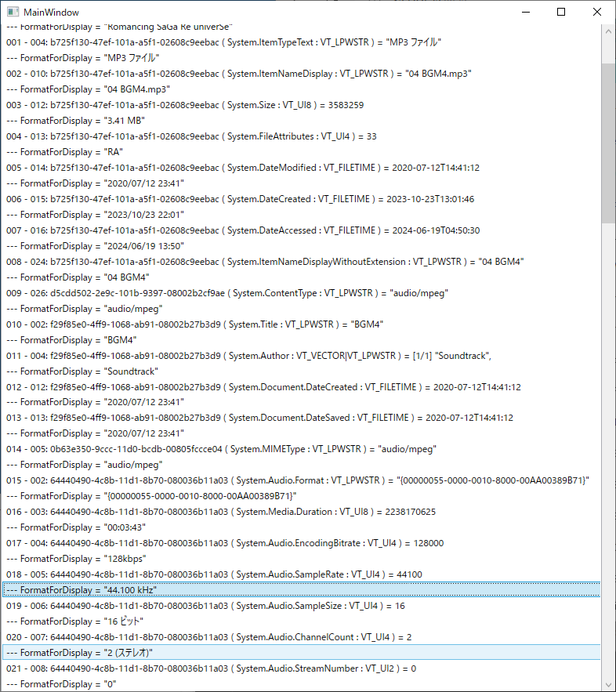Click the MainWindow app icon in title bar
Screen dimensions: 616x692
point(13,12)
